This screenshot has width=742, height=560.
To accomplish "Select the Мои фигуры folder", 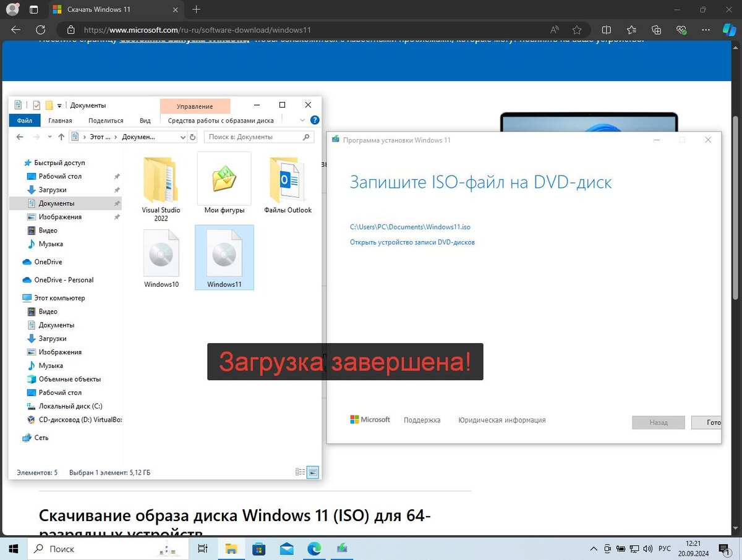I will [224, 184].
